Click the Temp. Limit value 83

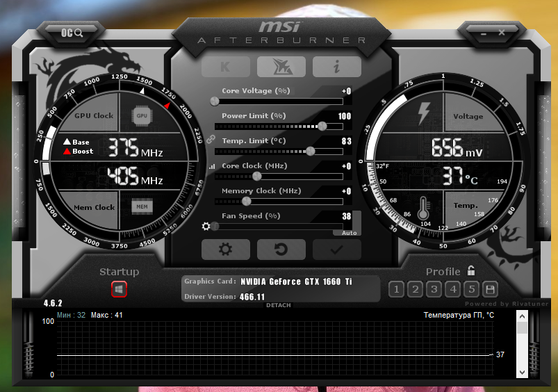click(347, 141)
